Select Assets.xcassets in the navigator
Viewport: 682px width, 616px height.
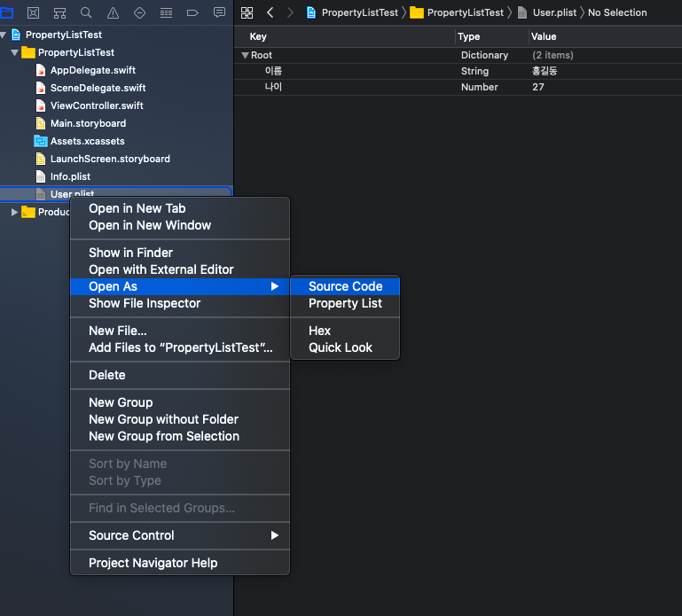click(88, 141)
